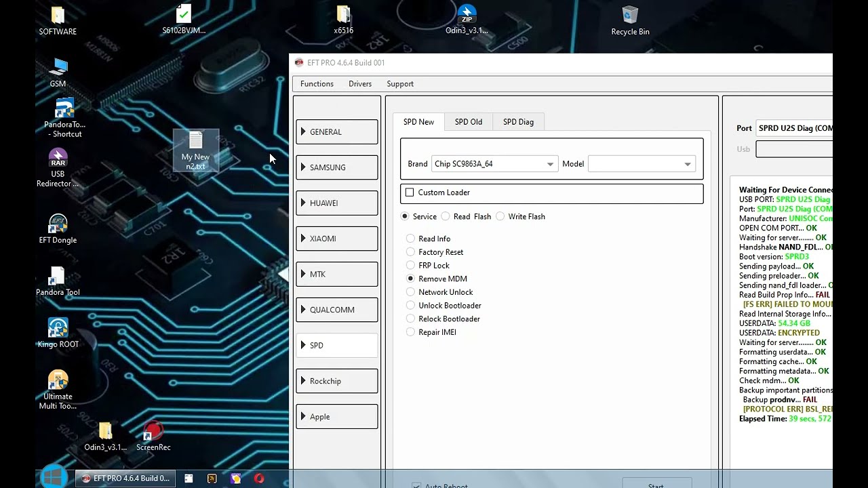Image resolution: width=868 pixels, height=488 pixels.
Task: Open the Support menu
Action: pos(400,84)
